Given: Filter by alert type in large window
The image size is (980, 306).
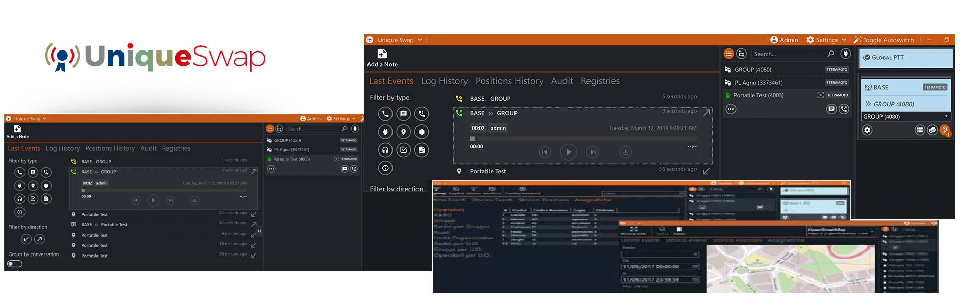Looking at the screenshot, I should (422, 132).
